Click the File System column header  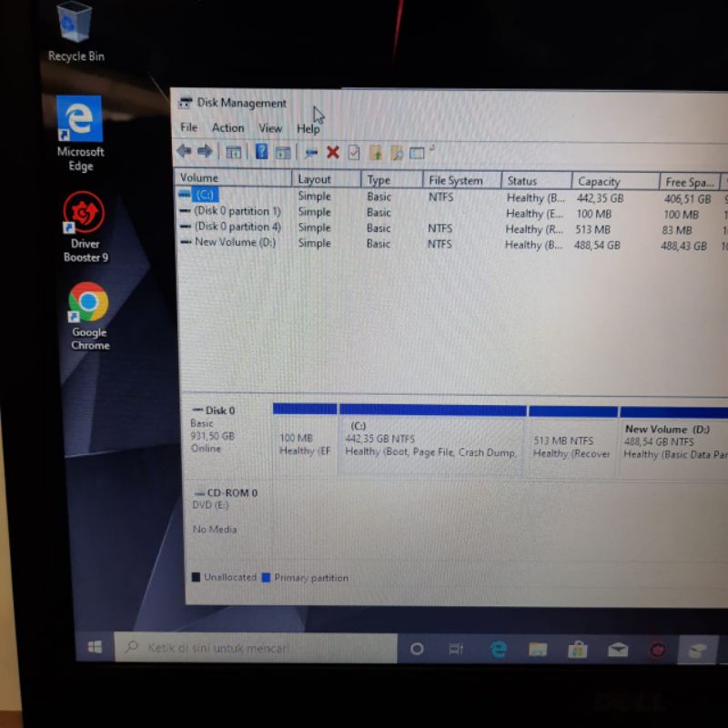click(457, 180)
